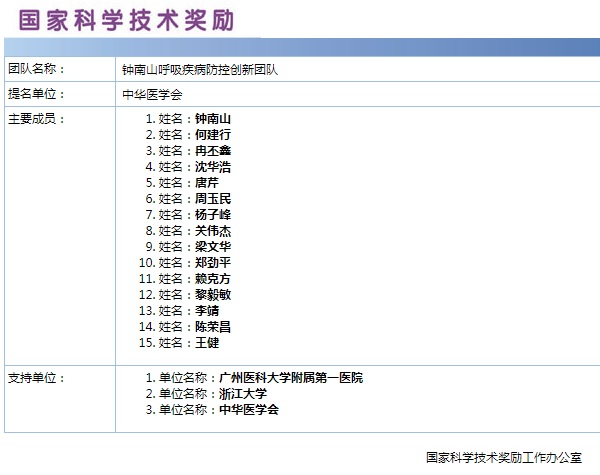The image size is (600, 475).
Task: Select member name 唐芹
Action: click(x=207, y=183)
